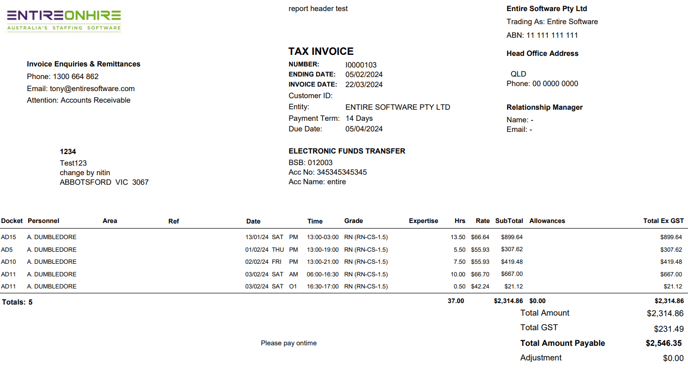This screenshot has height=371, width=688.
Task: Select the ABBOTSFORD VIC 3067 address line
Action: coord(104,182)
